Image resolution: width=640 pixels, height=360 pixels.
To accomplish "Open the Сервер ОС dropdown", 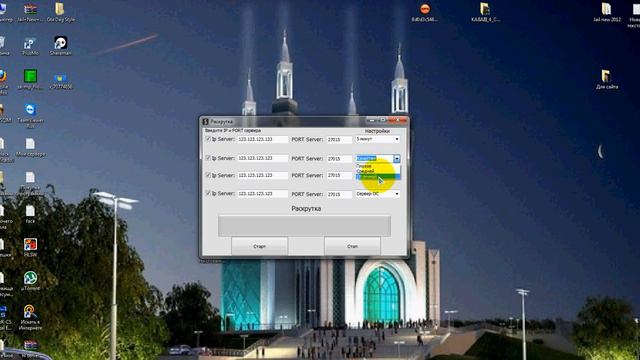I will click(378, 194).
